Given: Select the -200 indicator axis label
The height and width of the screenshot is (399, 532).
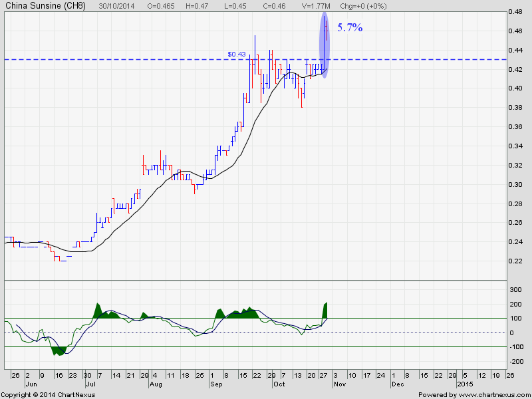Looking at the screenshot, I should (x=516, y=362).
